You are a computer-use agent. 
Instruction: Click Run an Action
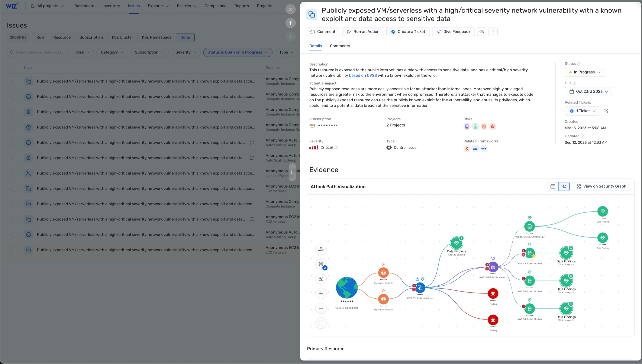pos(363,32)
